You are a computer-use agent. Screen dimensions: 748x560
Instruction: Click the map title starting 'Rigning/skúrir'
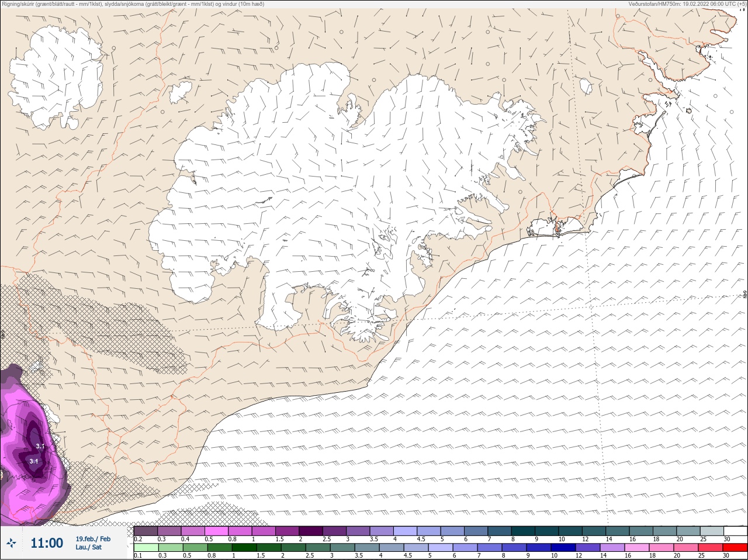point(133,4)
